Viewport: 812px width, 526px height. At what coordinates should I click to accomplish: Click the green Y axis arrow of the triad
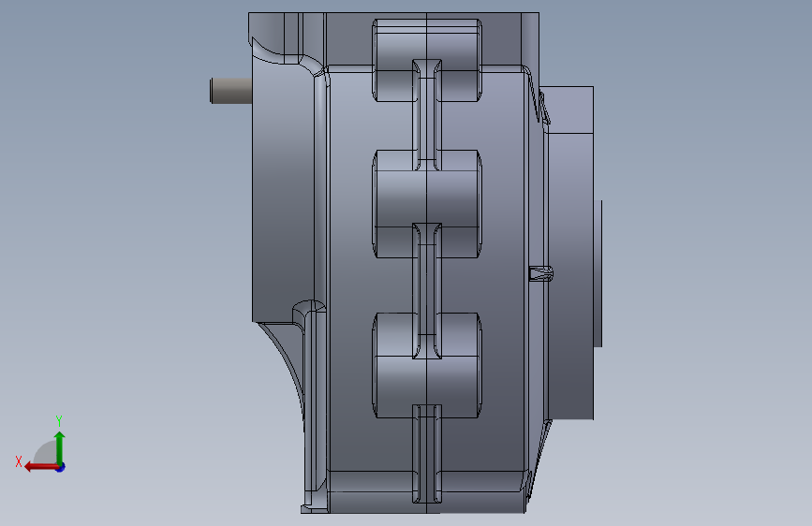[60, 447]
